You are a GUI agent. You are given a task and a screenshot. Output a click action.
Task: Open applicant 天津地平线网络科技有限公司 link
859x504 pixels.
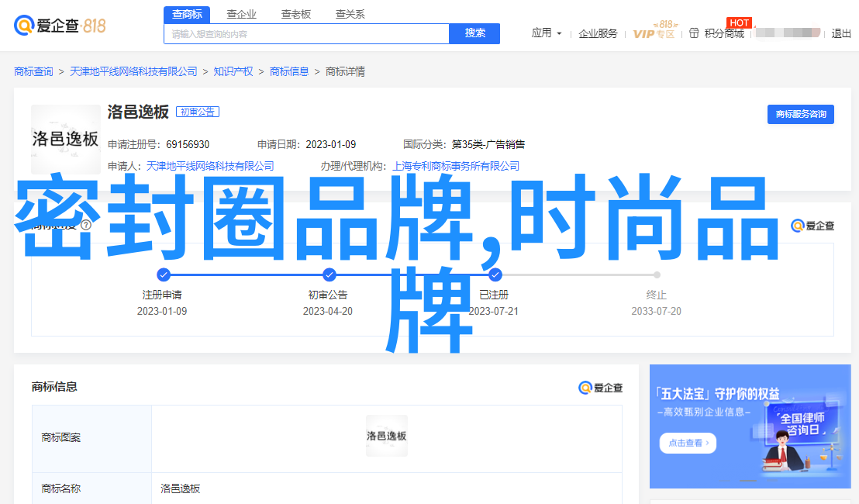[x=210, y=166]
